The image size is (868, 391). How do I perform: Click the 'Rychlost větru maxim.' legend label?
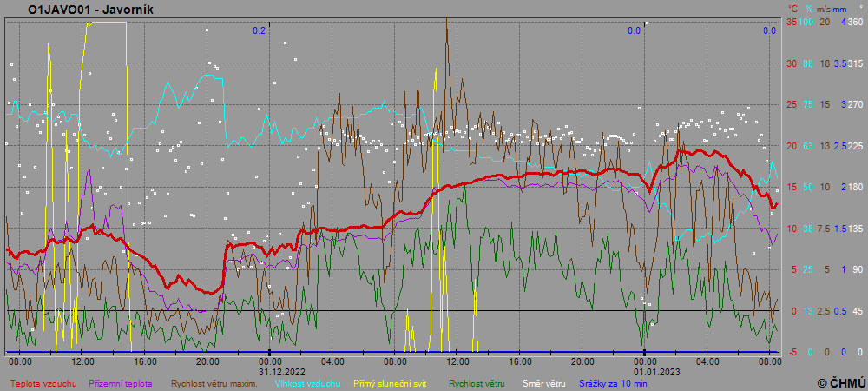click(214, 382)
